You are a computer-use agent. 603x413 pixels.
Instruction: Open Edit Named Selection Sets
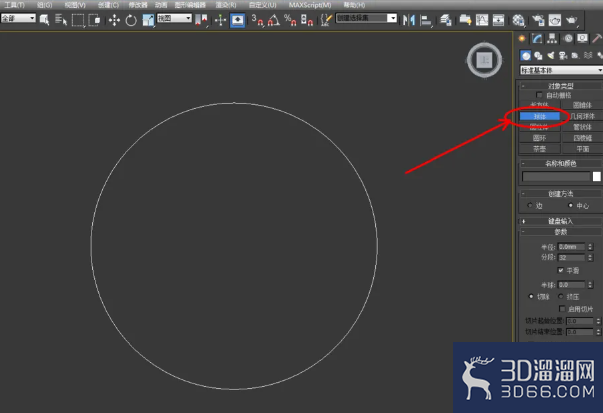(x=326, y=20)
